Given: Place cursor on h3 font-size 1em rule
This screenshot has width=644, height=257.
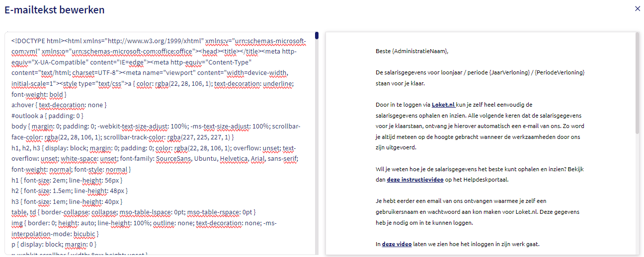Looking at the screenshot, I should tap(66, 202).
